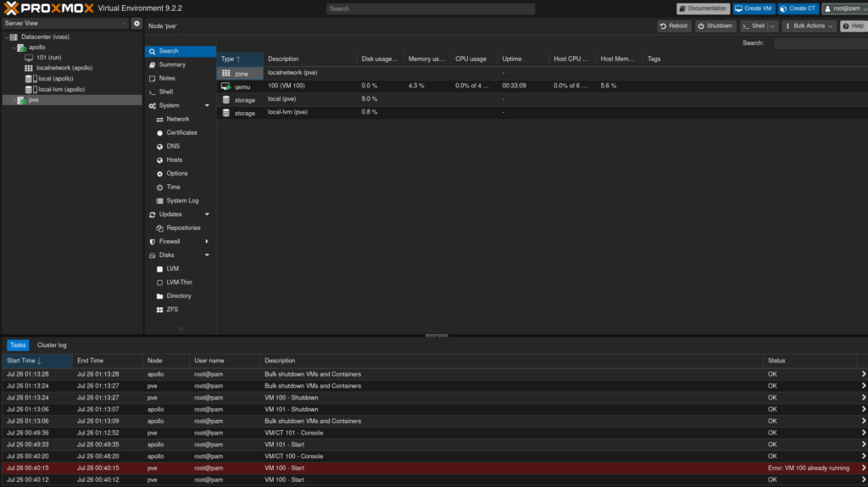Open the Notes panel

(x=181, y=78)
